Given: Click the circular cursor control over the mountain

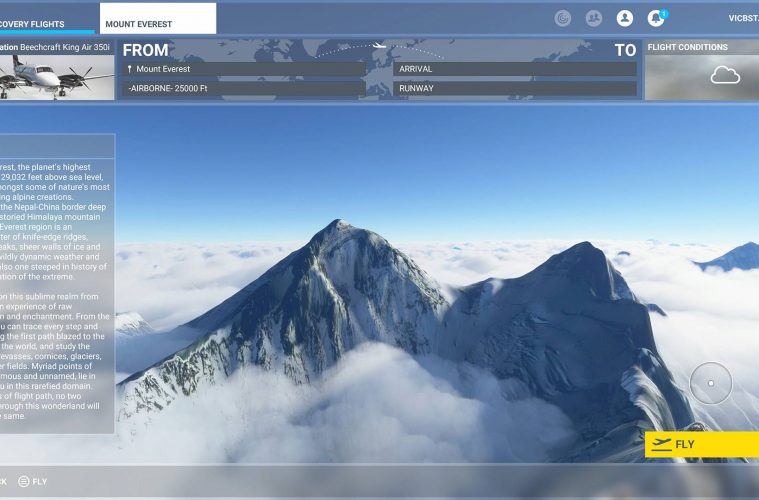Looking at the screenshot, I should 711,383.
